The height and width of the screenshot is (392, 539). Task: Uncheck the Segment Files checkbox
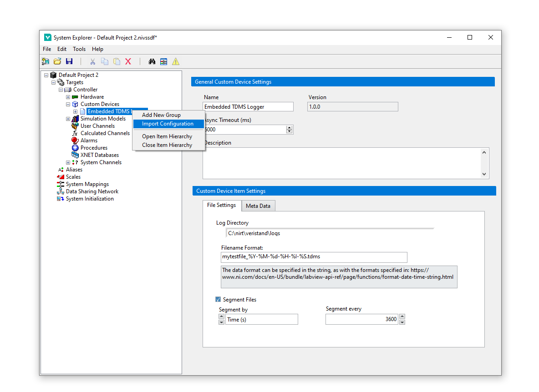point(218,299)
